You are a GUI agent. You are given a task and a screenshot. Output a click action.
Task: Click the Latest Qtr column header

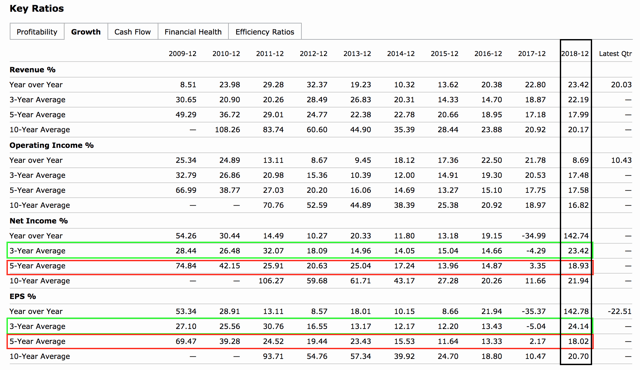click(x=615, y=54)
